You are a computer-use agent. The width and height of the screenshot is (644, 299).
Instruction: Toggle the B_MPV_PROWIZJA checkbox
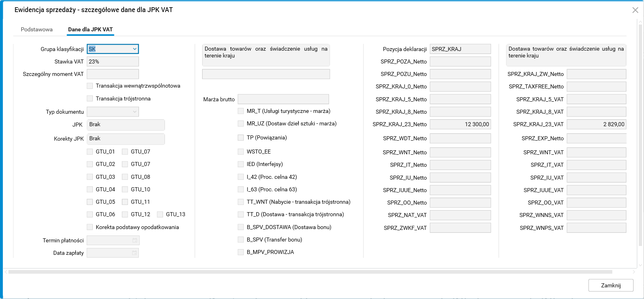241,252
